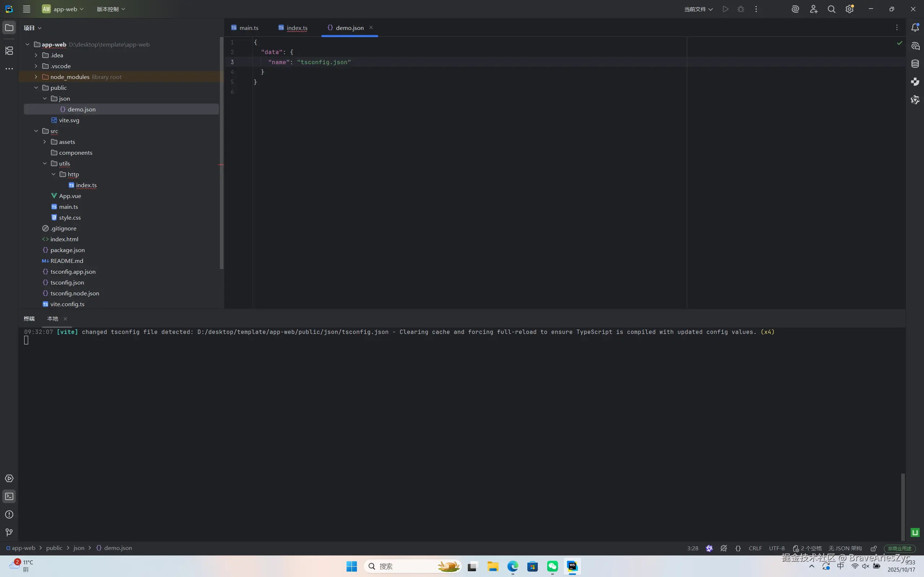Click the UTF-8 encoding button

777,549
